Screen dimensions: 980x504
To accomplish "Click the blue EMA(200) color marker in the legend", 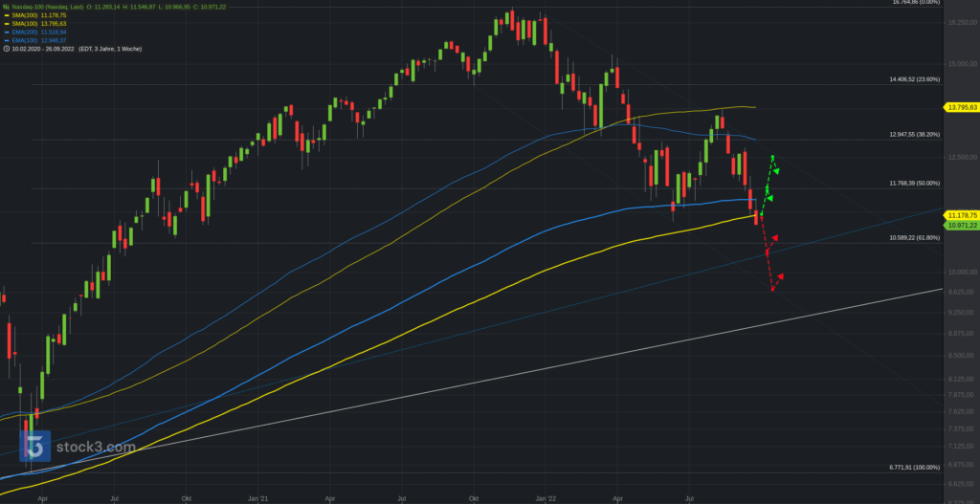I will click(7, 32).
